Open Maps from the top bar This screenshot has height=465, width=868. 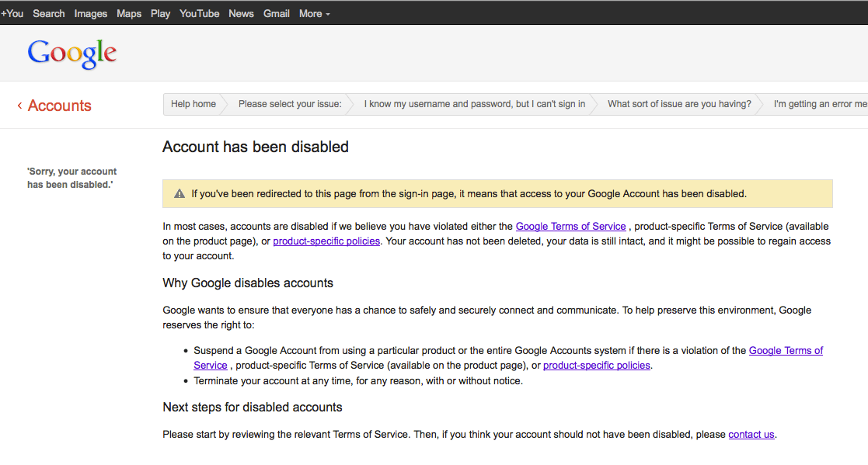(128, 13)
